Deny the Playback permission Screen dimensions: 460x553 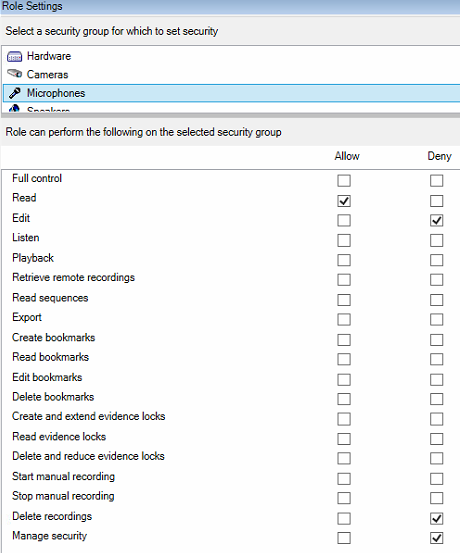[436, 260]
